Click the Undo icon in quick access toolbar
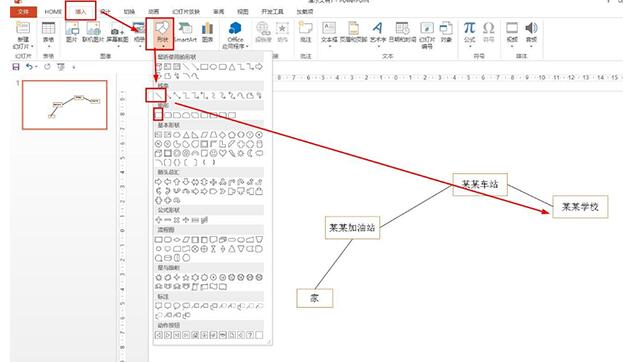The width and height of the screenshot is (623, 362). coord(29,67)
